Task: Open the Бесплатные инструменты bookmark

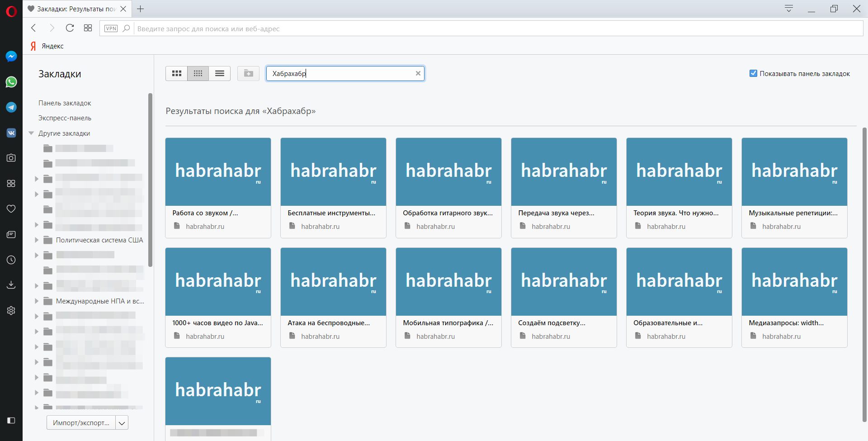Action: pyautogui.click(x=333, y=188)
